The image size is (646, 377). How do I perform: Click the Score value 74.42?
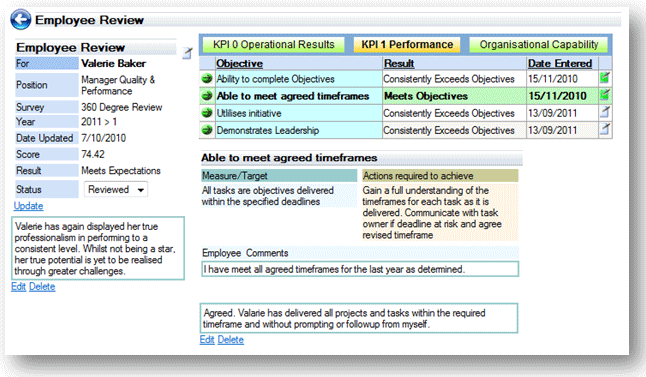[93, 154]
